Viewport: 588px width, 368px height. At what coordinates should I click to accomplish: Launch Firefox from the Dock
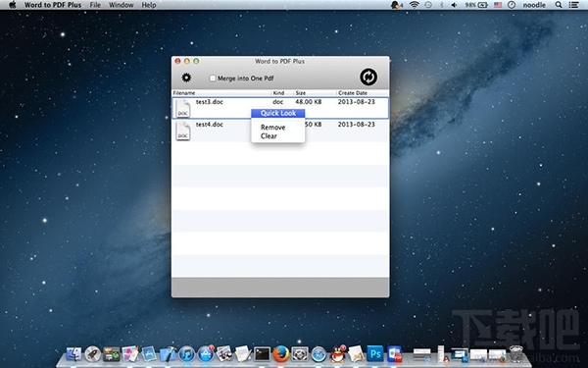click(281, 354)
